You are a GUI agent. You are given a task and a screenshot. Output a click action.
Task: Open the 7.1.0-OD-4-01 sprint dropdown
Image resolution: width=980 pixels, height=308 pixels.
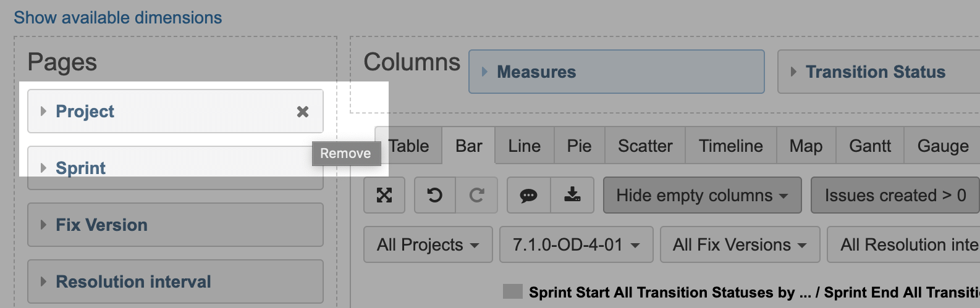(576, 244)
